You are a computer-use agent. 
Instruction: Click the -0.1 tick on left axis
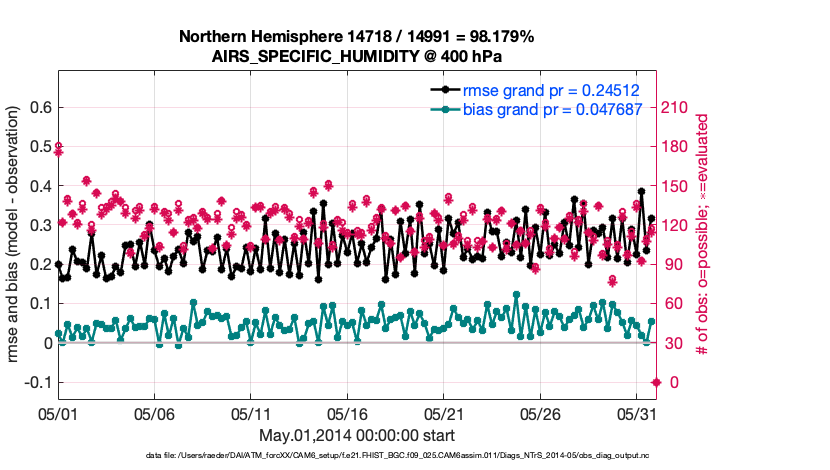37,382
